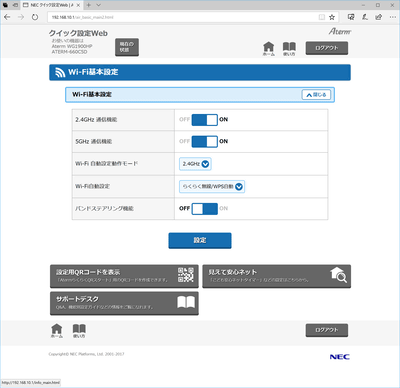Viewport: 400px width, 388px height.
Task: Click the 2.4GHz 通信機能 row label
Action: coord(96,120)
